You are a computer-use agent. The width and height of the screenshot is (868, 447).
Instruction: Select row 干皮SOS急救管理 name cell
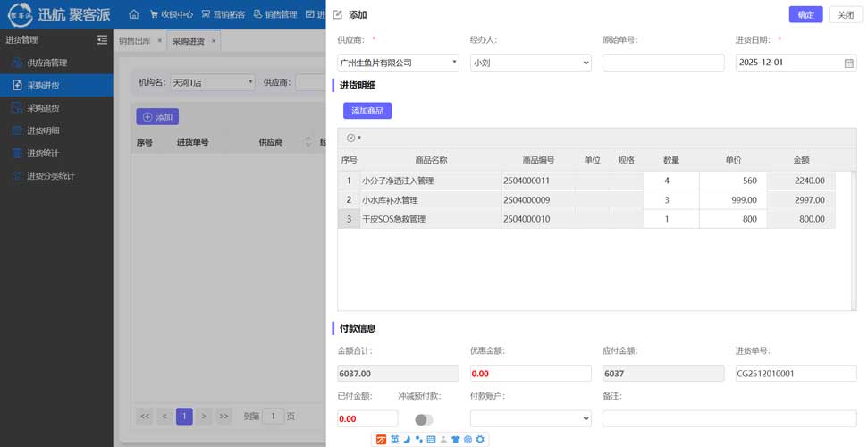[x=431, y=219]
